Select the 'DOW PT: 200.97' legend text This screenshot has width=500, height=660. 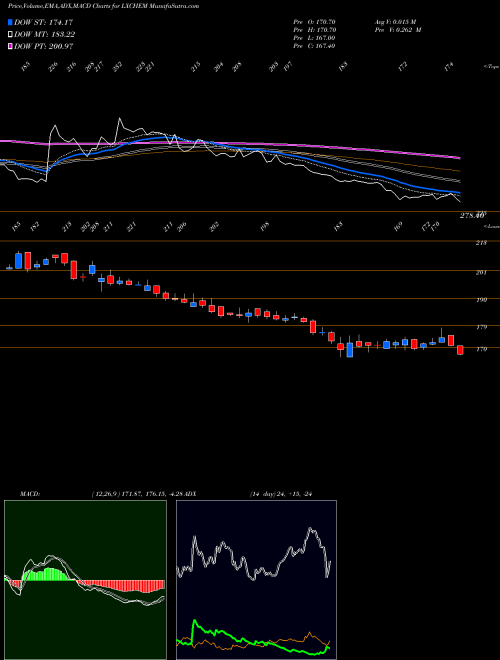click(x=44, y=46)
